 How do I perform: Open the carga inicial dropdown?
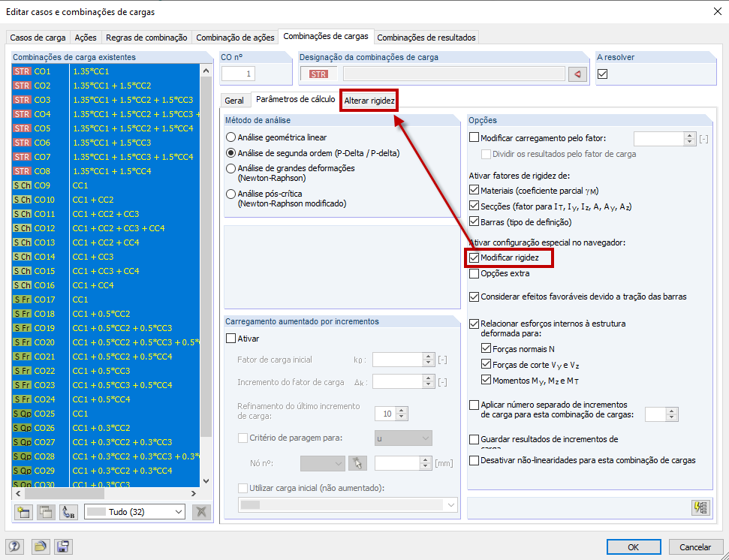tap(348, 505)
